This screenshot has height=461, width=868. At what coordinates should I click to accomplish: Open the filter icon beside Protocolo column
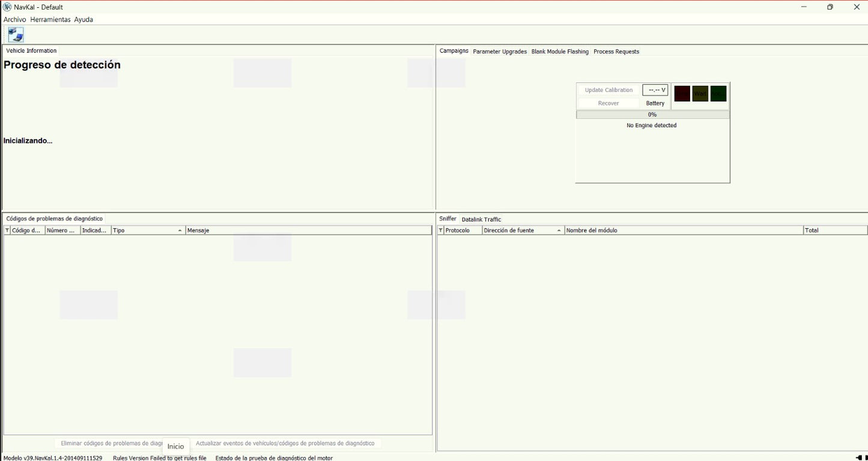click(441, 230)
